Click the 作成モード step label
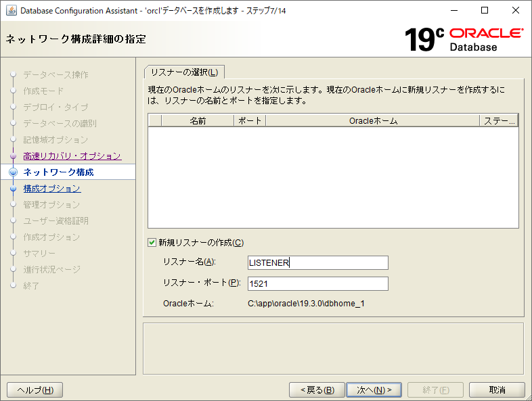 (43, 91)
